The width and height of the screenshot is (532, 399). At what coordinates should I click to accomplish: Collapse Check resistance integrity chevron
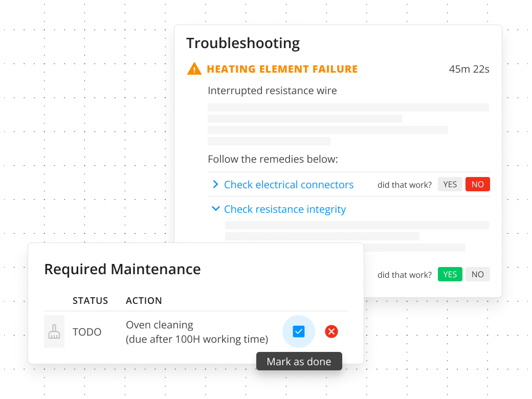(215, 208)
